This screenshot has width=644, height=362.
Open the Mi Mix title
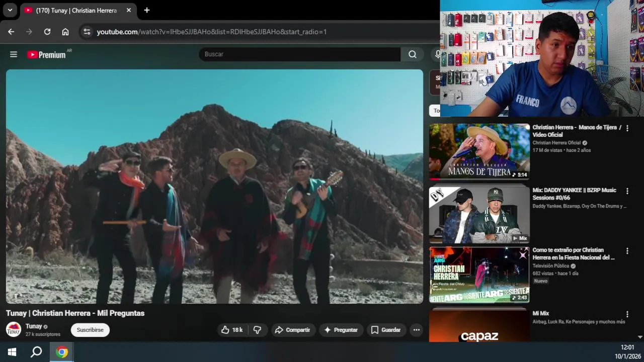(x=541, y=313)
